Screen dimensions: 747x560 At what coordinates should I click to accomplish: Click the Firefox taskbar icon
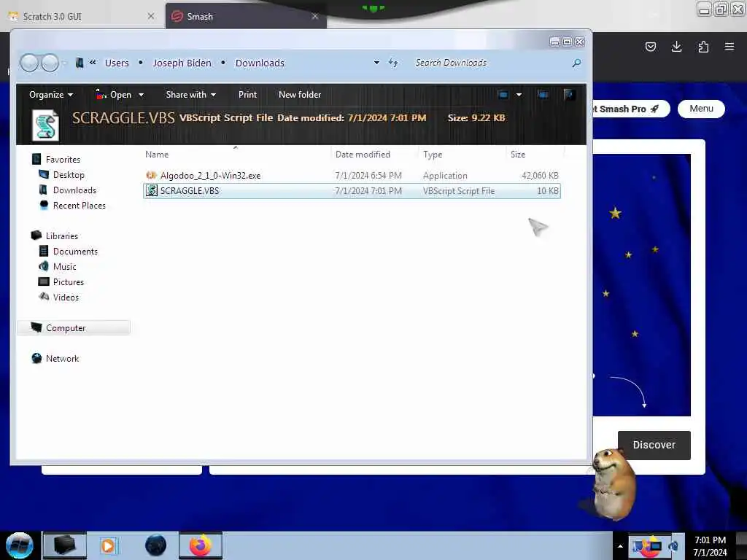pyautogui.click(x=201, y=545)
